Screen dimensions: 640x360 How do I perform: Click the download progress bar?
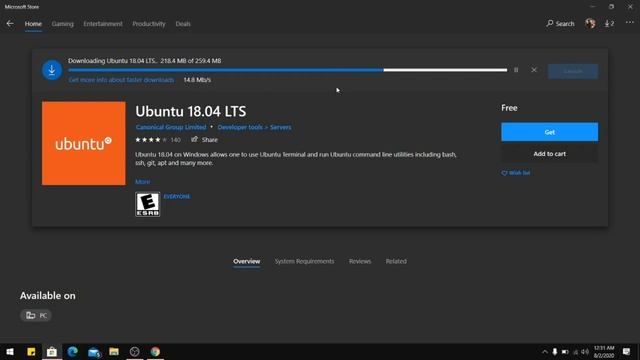[x=287, y=70]
